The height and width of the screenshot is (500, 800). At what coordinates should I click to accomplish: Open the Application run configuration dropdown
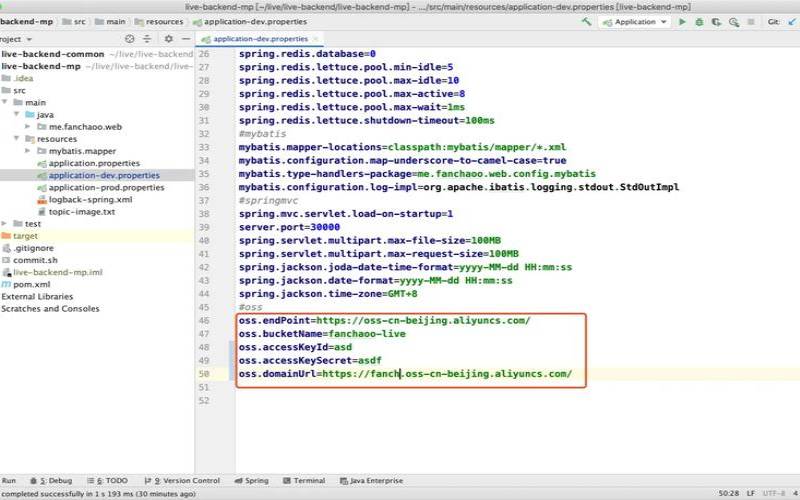tap(635, 22)
